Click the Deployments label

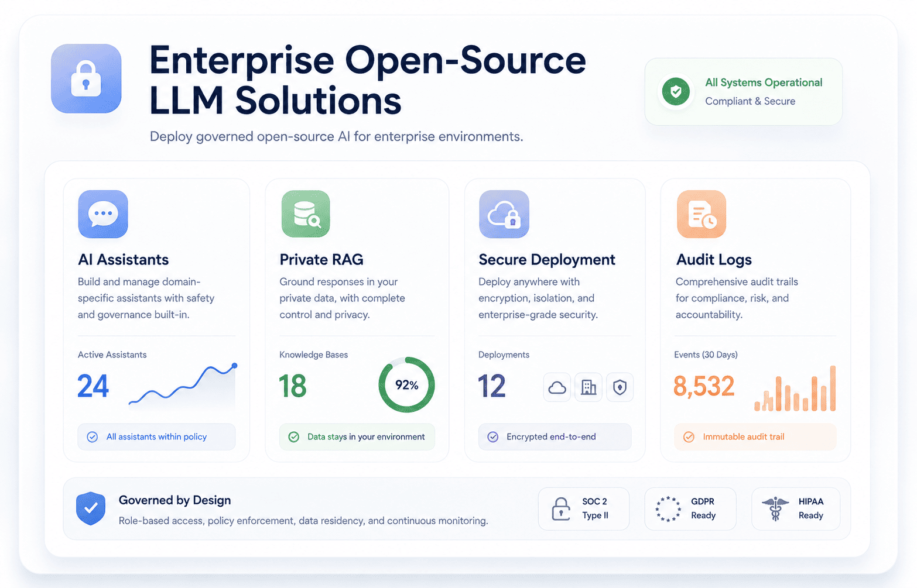pyautogui.click(x=504, y=355)
